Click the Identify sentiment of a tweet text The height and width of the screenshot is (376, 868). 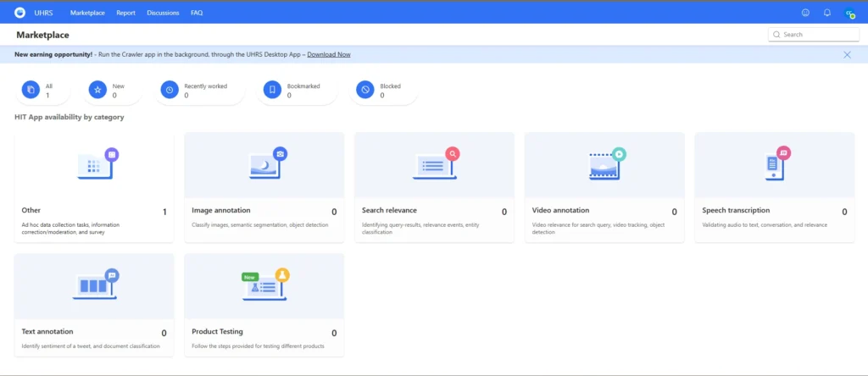[x=91, y=346]
